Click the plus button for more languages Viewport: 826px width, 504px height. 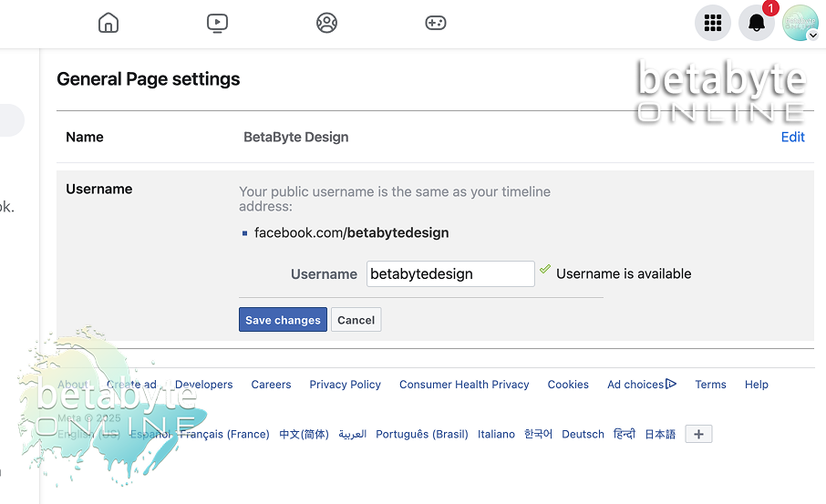[x=698, y=435]
